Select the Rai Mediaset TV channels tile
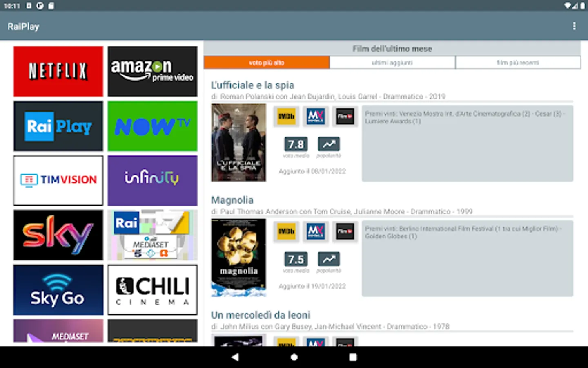Screen dimensions: 588x368 pos(153,235)
